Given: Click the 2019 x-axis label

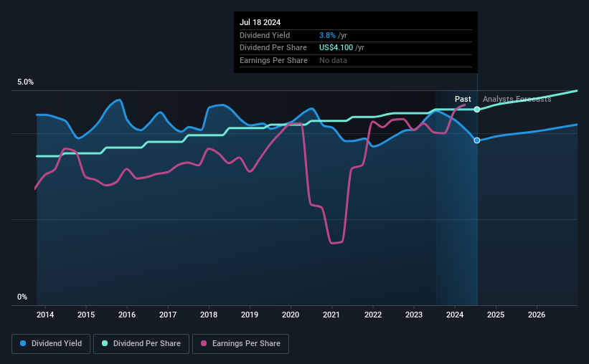Looking at the screenshot, I should [250, 315].
